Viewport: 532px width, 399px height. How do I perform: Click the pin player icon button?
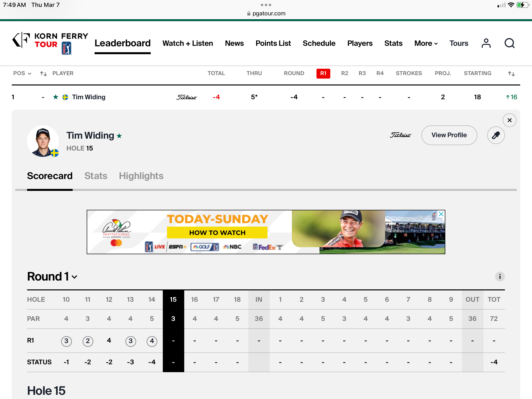496,135
